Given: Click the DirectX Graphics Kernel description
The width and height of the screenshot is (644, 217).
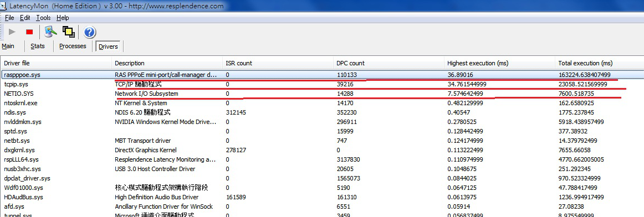Looking at the screenshot, I should click(x=145, y=150).
